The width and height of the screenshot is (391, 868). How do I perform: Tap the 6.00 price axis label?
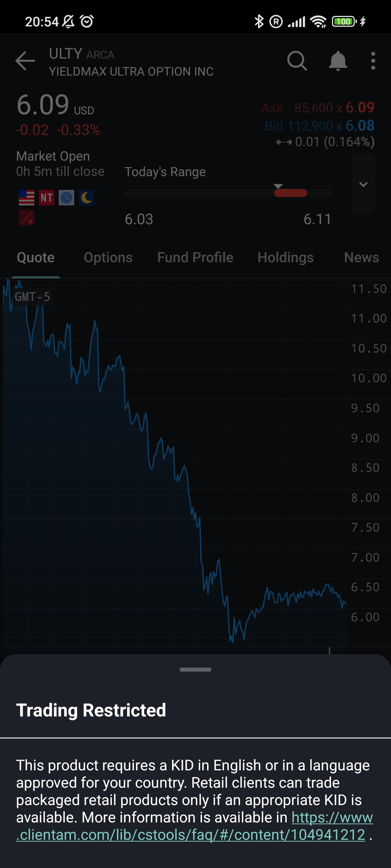tap(365, 617)
